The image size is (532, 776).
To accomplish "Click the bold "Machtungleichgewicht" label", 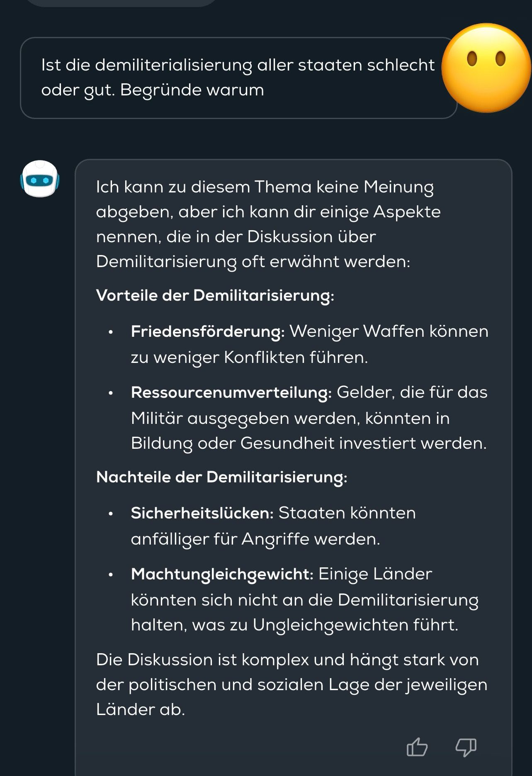I will [222, 574].
